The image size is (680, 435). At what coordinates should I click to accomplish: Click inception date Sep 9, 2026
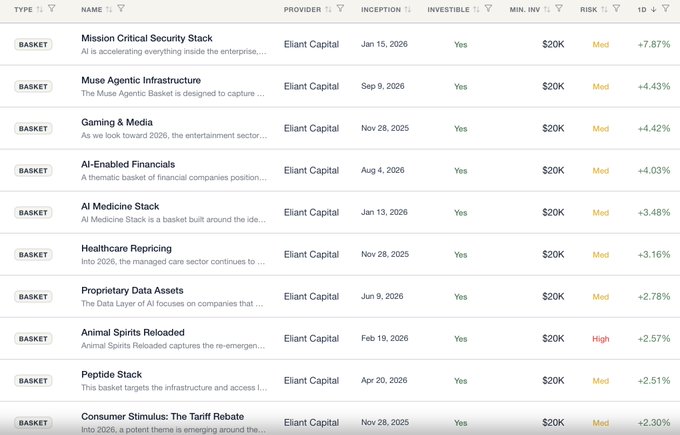coord(382,86)
